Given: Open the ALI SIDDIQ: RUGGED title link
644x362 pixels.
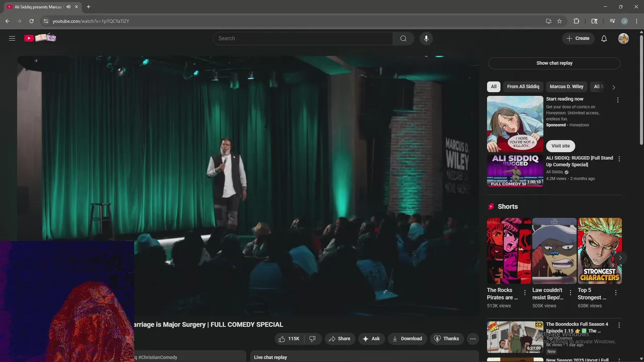Looking at the screenshot, I should pyautogui.click(x=580, y=161).
